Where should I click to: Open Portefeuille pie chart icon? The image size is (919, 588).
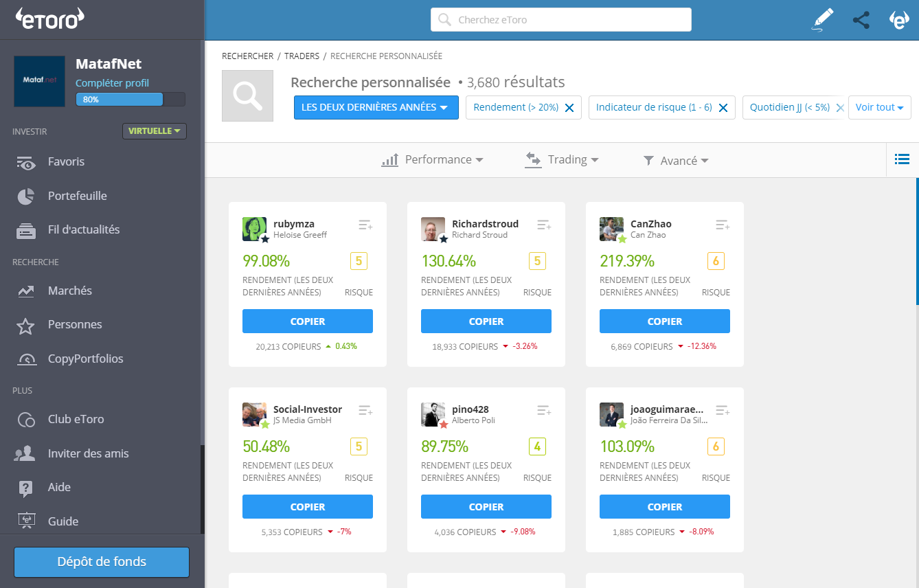(x=25, y=196)
